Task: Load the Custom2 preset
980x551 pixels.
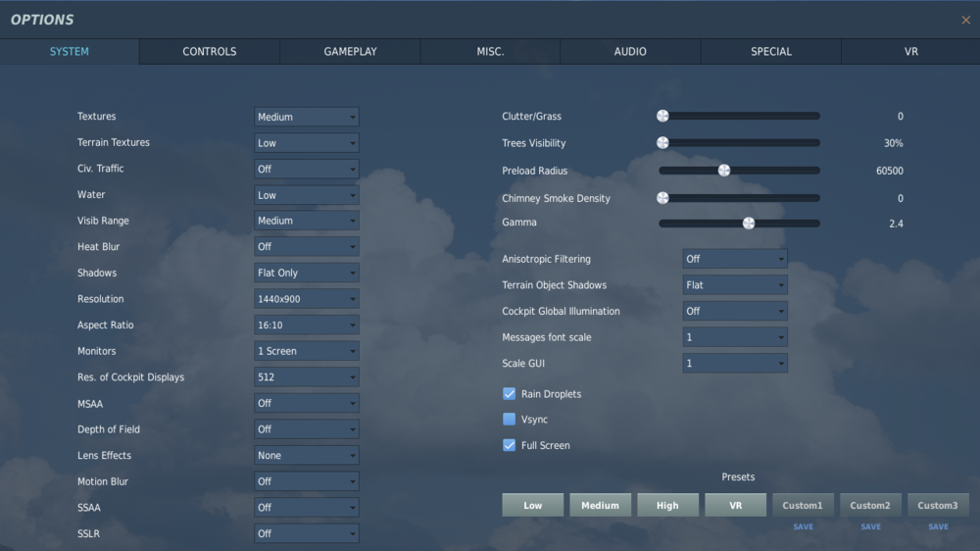Action: click(870, 505)
